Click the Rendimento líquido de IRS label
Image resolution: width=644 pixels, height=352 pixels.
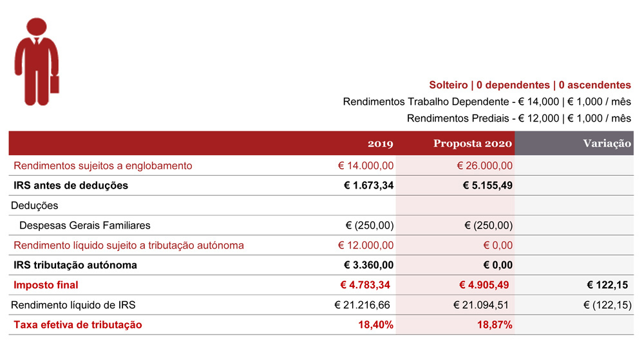73,305
